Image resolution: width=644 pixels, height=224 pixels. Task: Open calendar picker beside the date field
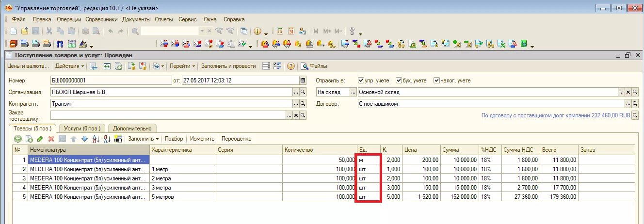(x=303, y=80)
